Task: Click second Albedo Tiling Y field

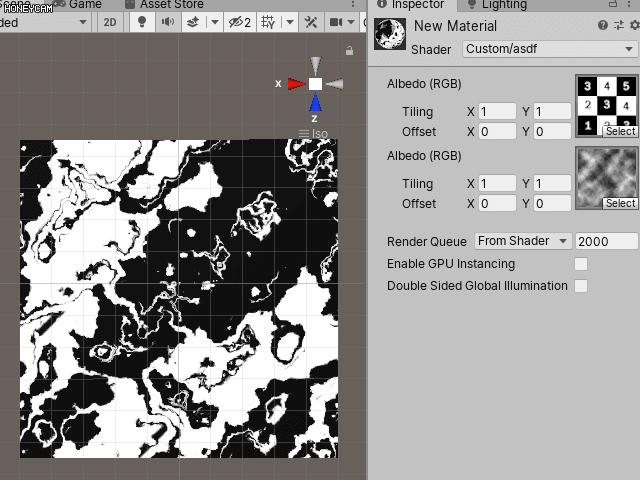Action: pyautogui.click(x=552, y=183)
